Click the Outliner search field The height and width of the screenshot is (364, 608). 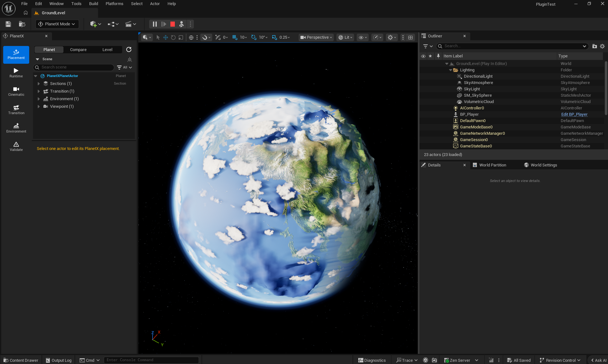[512, 46]
